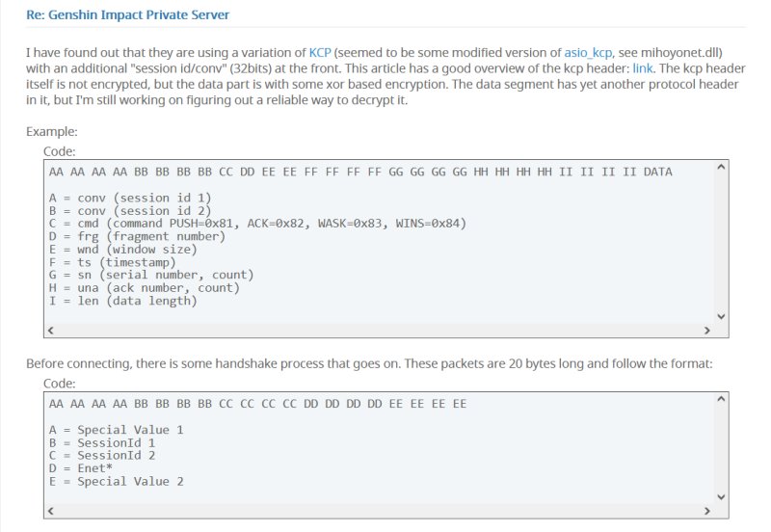
Task: Click left arrow of first code box scrollbar
Action: pos(51,331)
